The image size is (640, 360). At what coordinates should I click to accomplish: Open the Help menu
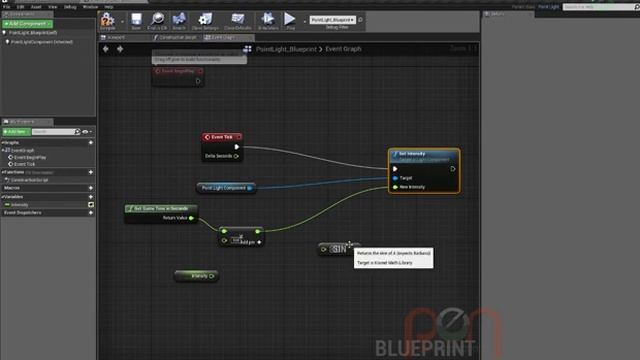pyautogui.click(x=109, y=7)
